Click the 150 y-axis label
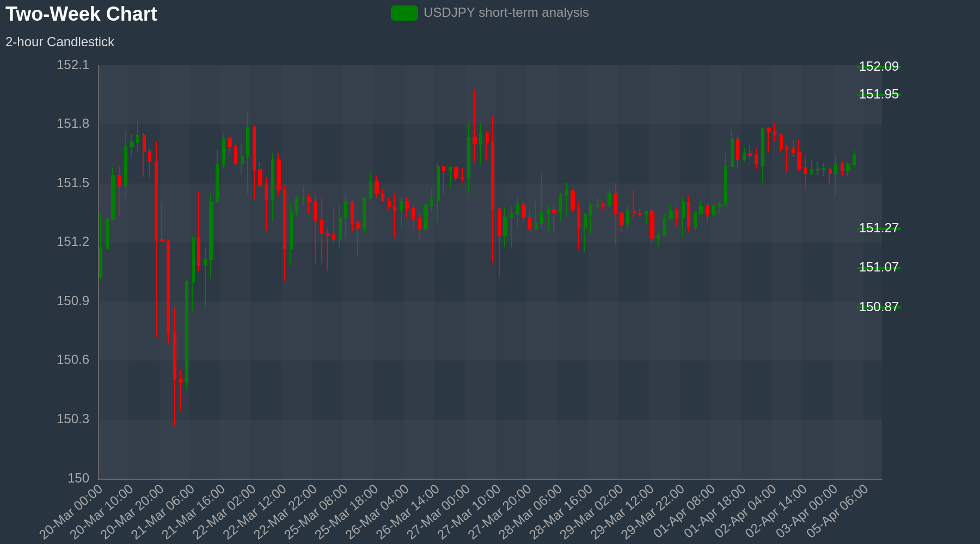980x544 pixels. [78, 478]
